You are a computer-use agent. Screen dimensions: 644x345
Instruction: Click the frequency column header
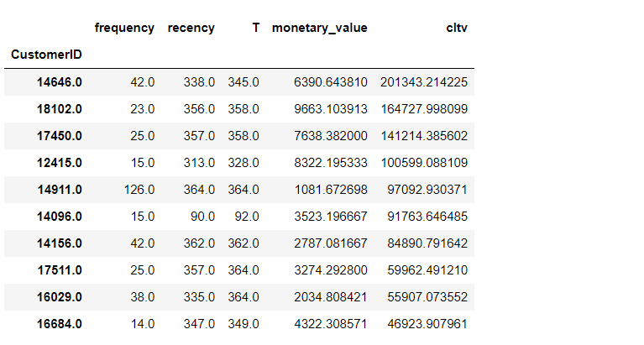click(124, 28)
